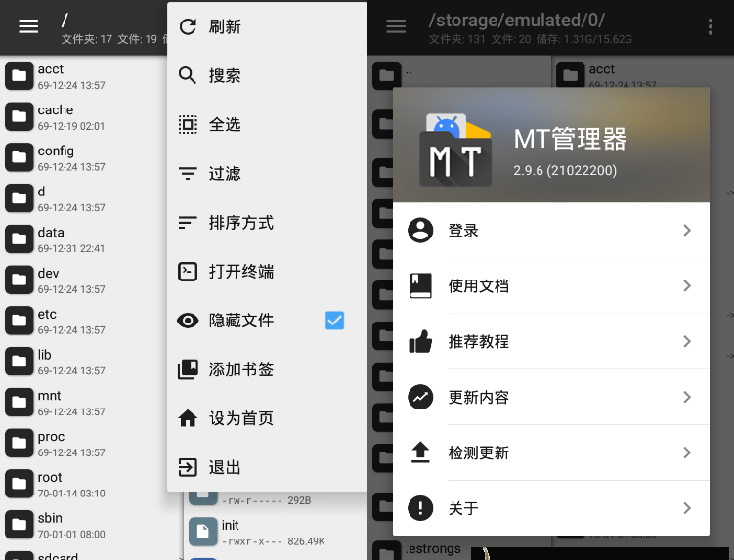Click the eye icon for hidden files
734x560 pixels.
click(x=188, y=321)
